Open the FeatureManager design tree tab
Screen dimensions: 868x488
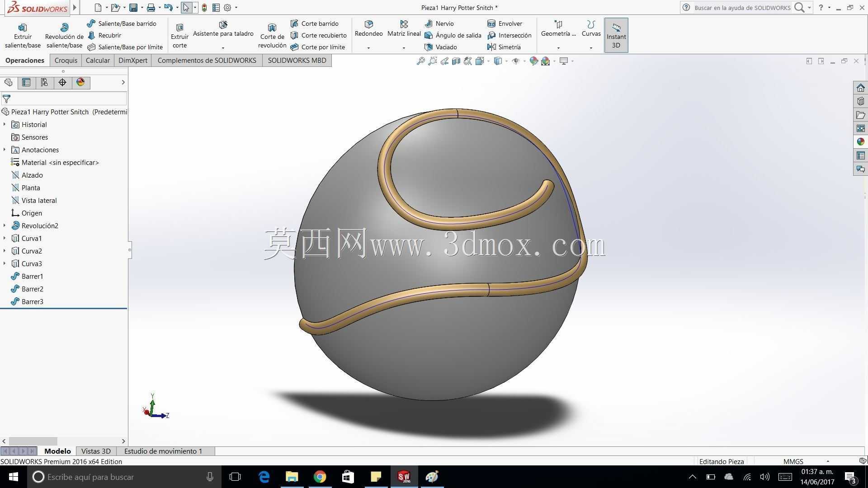(8, 82)
